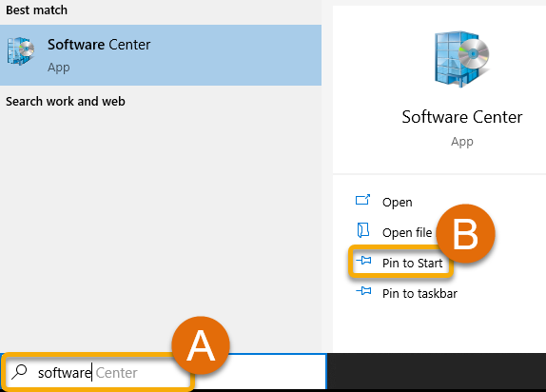
Task: Click the App label under preview title
Action: tap(462, 142)
